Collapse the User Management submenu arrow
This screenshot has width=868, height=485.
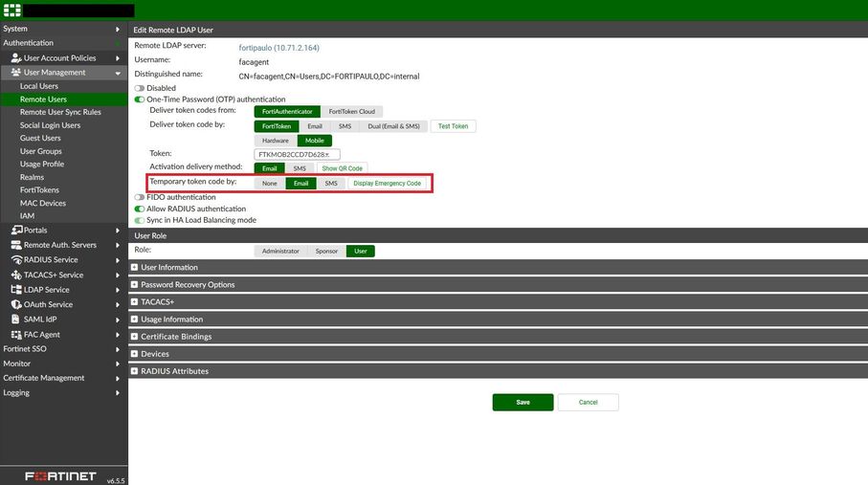pos(118,73)
